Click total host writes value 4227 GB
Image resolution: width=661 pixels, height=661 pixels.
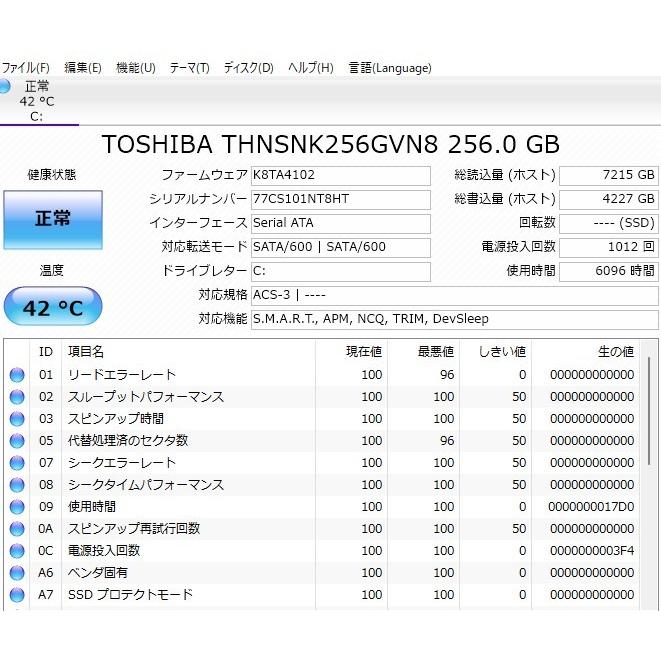[x=608, y=199]
